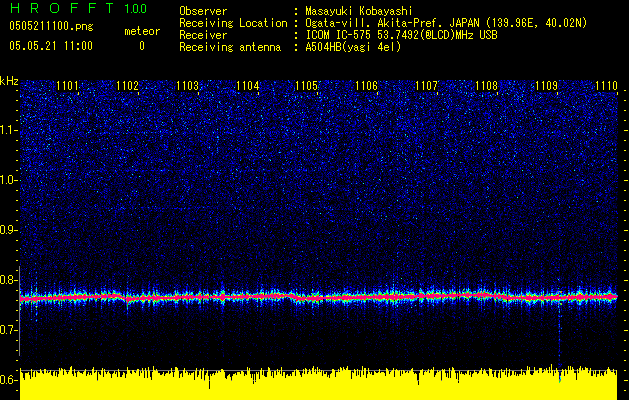Click the kHz axis unit label
This screenshot has height=400, width=629.
coord(9,81)
